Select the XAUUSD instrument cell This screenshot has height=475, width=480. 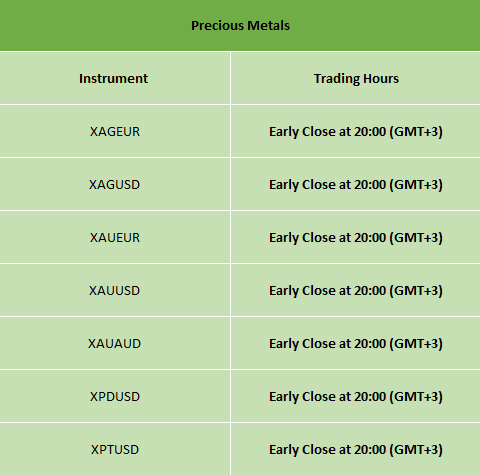pos(115,290)
